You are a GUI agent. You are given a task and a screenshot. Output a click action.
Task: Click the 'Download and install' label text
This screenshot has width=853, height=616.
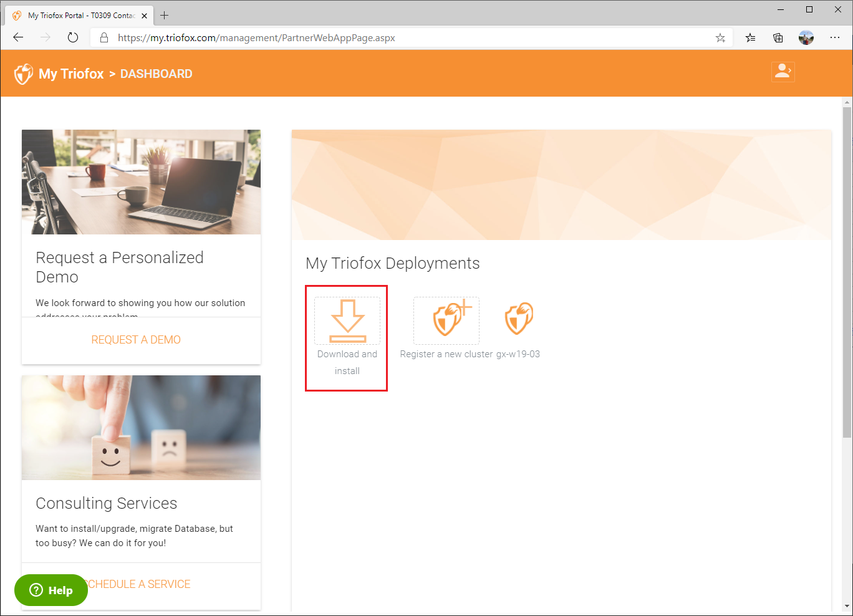pos(347,362)
